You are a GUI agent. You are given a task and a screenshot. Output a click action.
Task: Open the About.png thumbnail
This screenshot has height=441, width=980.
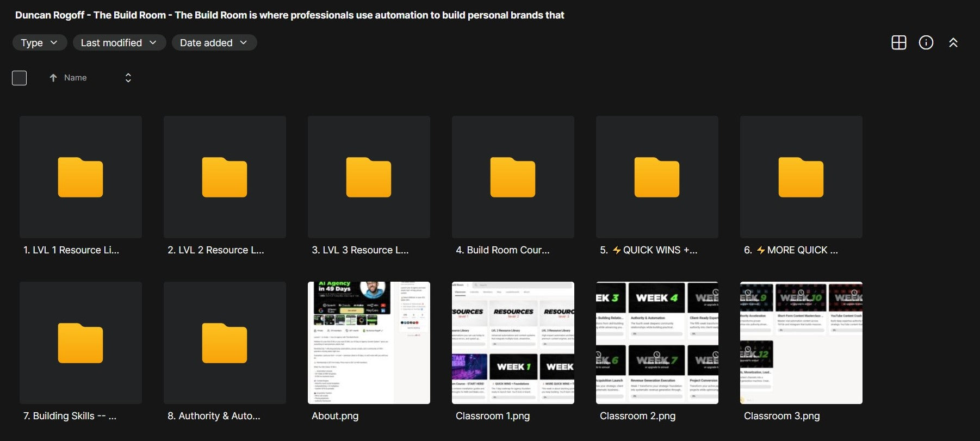click(x=369, y=343)
